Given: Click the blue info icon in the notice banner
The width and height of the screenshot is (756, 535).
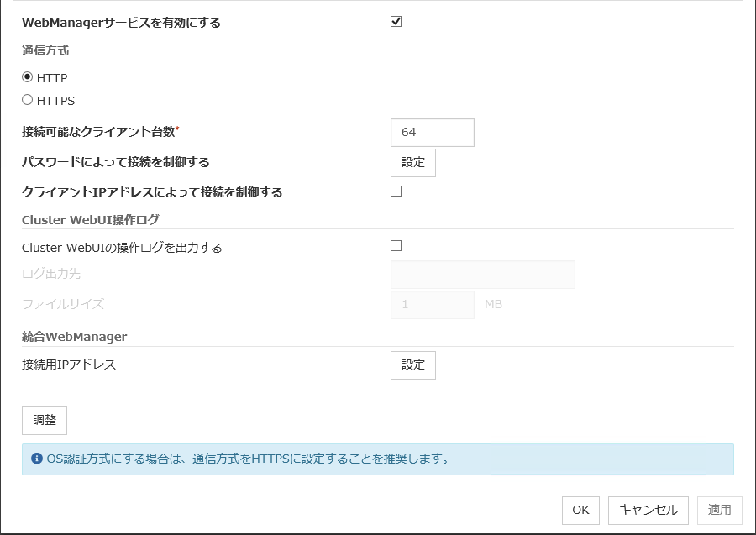Looking at the screenshot, I should point(37,459).
